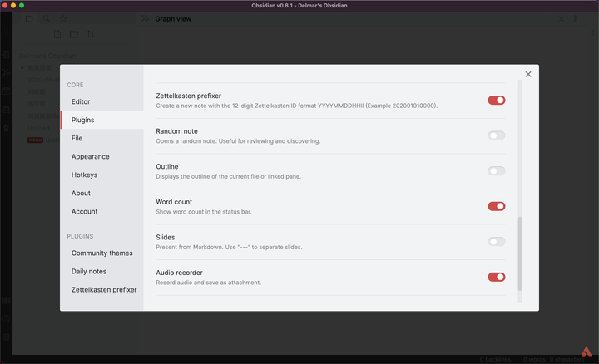The width and height of the screenshot is (599, 364).
Task: Click the microphone audio recorder ribbon icon
Action: pyautogui.click(x=6, y=128)
